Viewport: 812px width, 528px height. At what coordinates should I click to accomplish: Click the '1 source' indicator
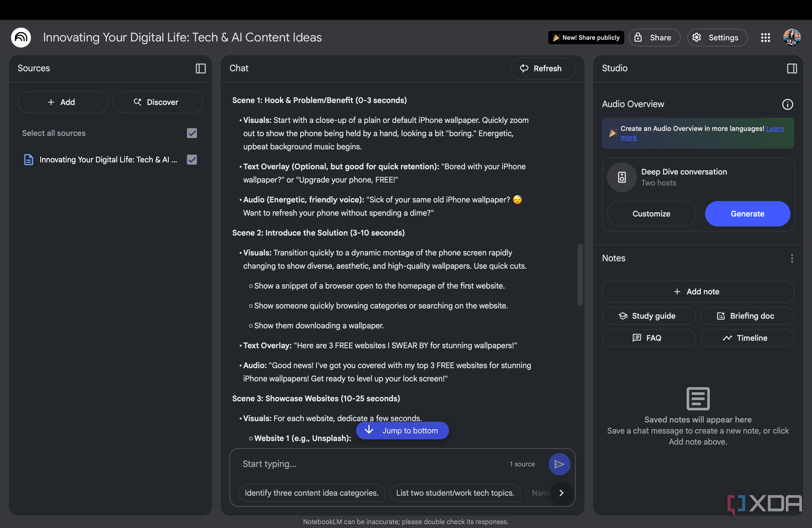click(x=522, y=464)
